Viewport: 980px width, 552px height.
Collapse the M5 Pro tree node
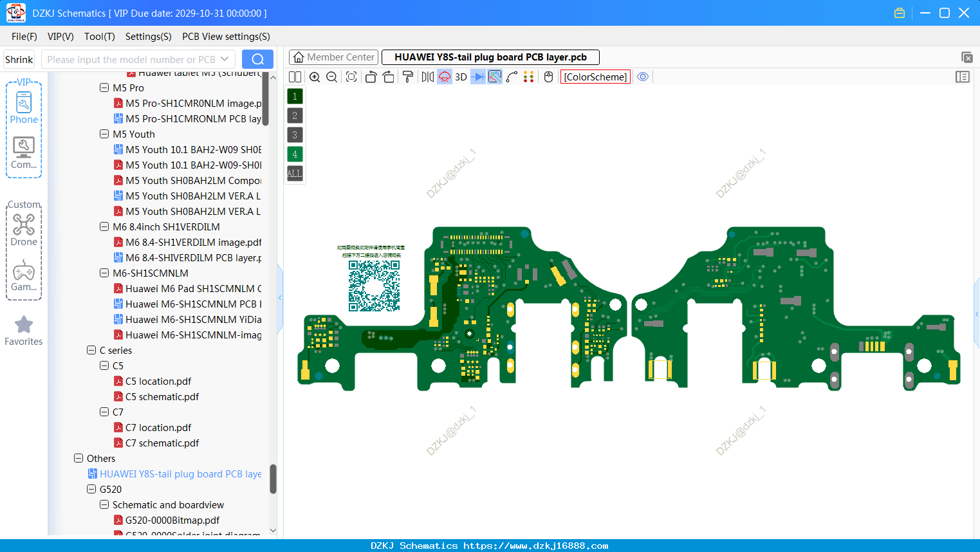coord(104,87)
